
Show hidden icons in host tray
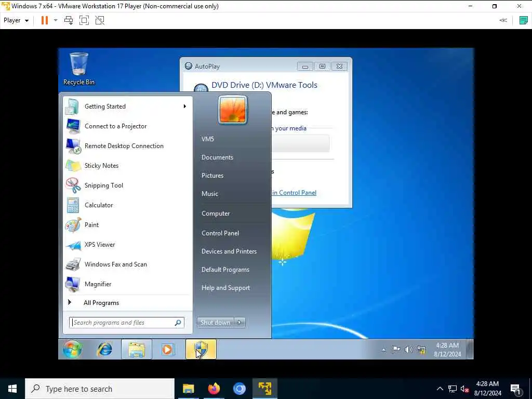click(440, 389)
